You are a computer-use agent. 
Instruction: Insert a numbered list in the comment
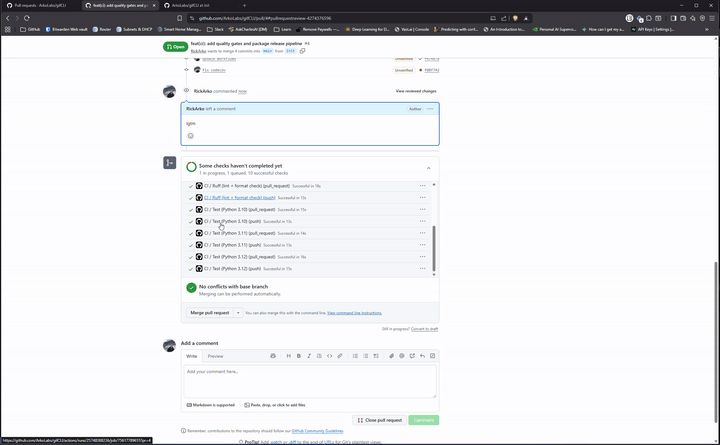coord(355,356)
